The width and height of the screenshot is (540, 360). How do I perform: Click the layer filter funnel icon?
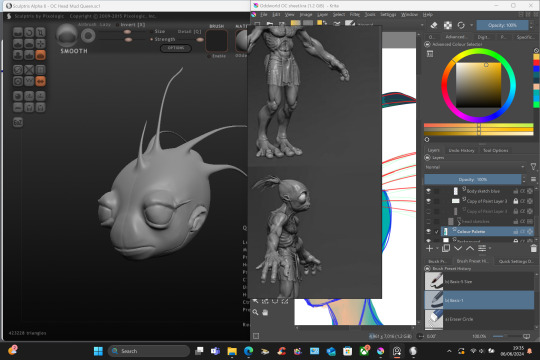[533, 167]
